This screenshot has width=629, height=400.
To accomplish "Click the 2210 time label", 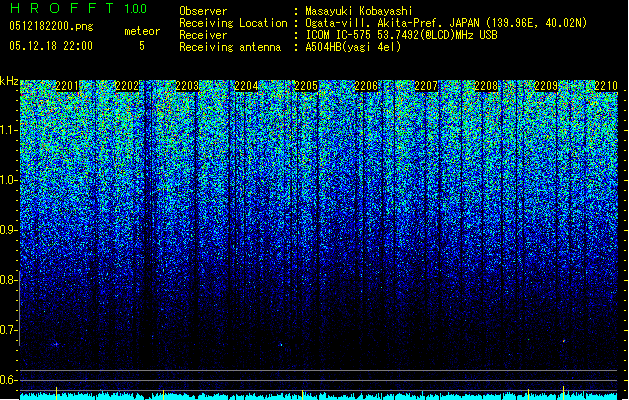I will [606, 86].
